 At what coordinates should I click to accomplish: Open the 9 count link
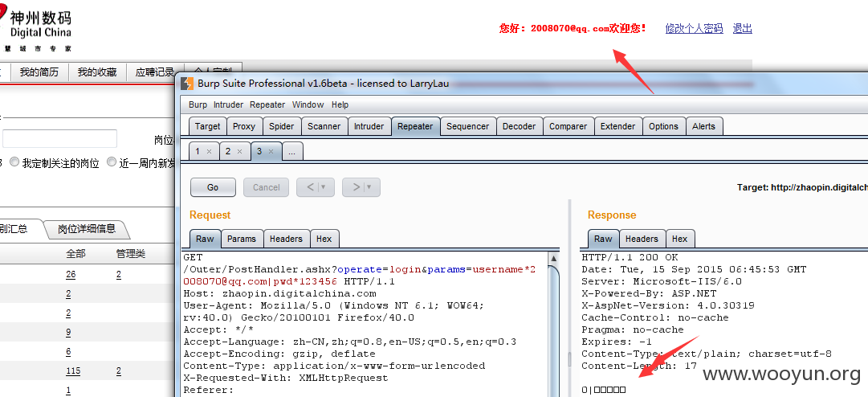tap(68, 332)
